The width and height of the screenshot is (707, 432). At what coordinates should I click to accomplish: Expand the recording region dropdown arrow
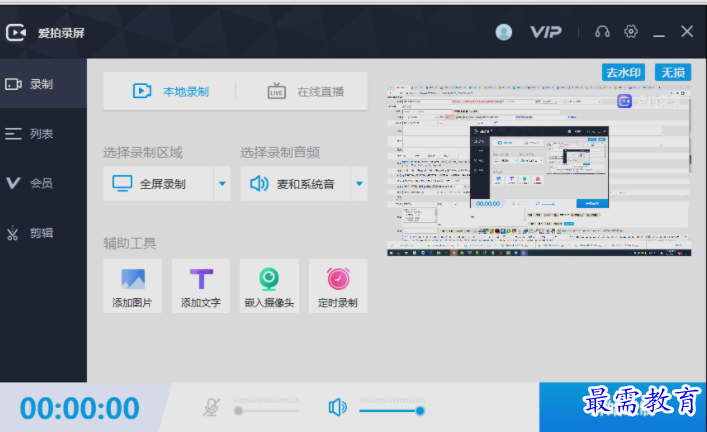(x=222, y=184)
